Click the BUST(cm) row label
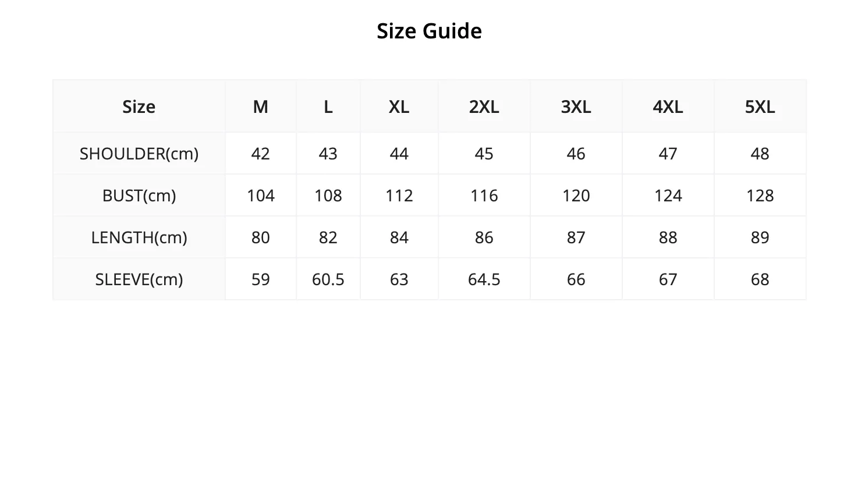This screenshot has height=504, width=858. pos(139,196)
